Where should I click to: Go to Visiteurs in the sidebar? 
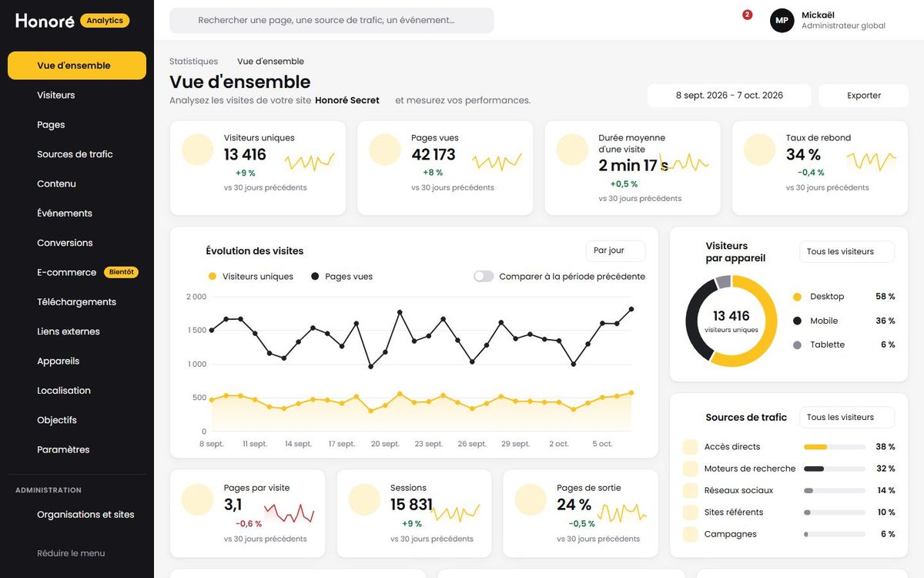click(x=77, y=95)
